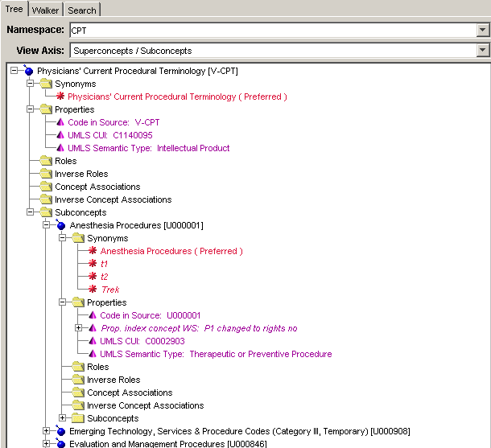
Task: Select 'UMLS Semantic Type: Intellectual Product' row
Action: point(149,148)
